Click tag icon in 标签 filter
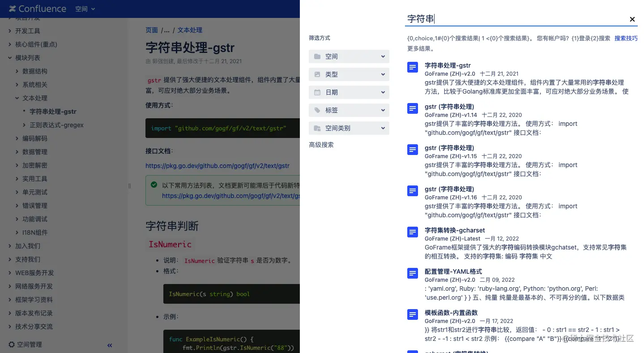The image size is (644, 353). [x=317, y=110]
